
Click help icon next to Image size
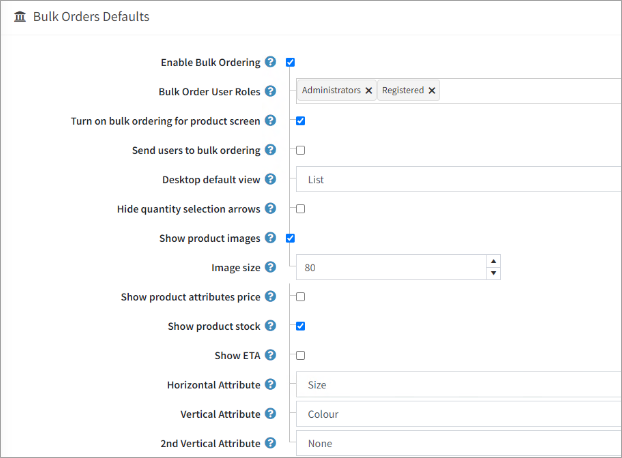pos(271,268)
